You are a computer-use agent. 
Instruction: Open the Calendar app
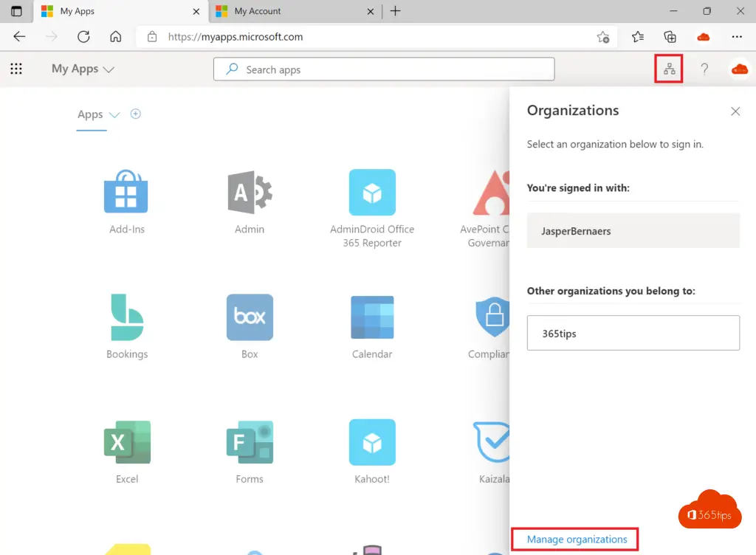372,327
